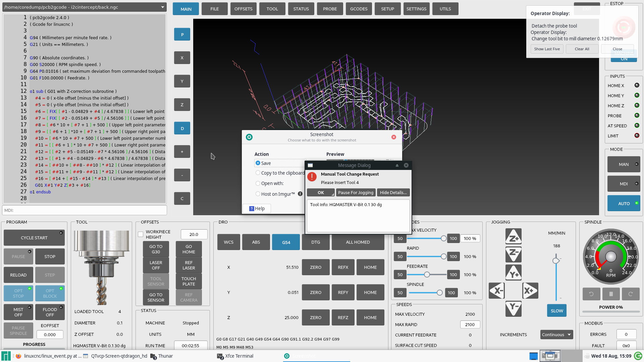
Task: Start spindle reverse rotation
Action: pyautogui.click(x=591, y=294)
